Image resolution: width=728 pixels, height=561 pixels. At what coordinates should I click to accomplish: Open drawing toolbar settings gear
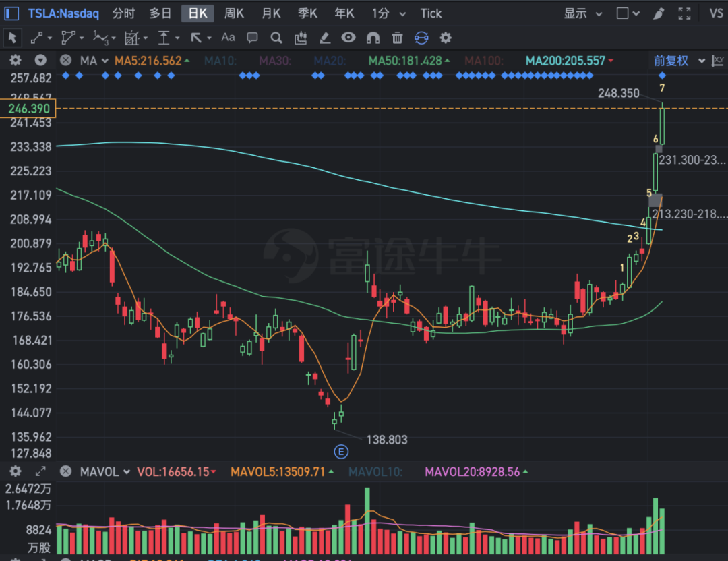point(446,38)
